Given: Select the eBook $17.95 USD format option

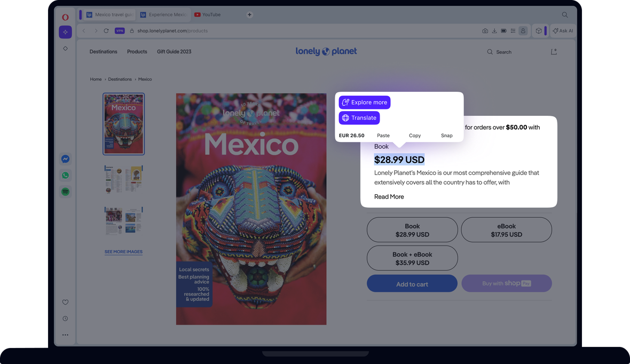Looking at the screenshot, I should tap(506, 230).
